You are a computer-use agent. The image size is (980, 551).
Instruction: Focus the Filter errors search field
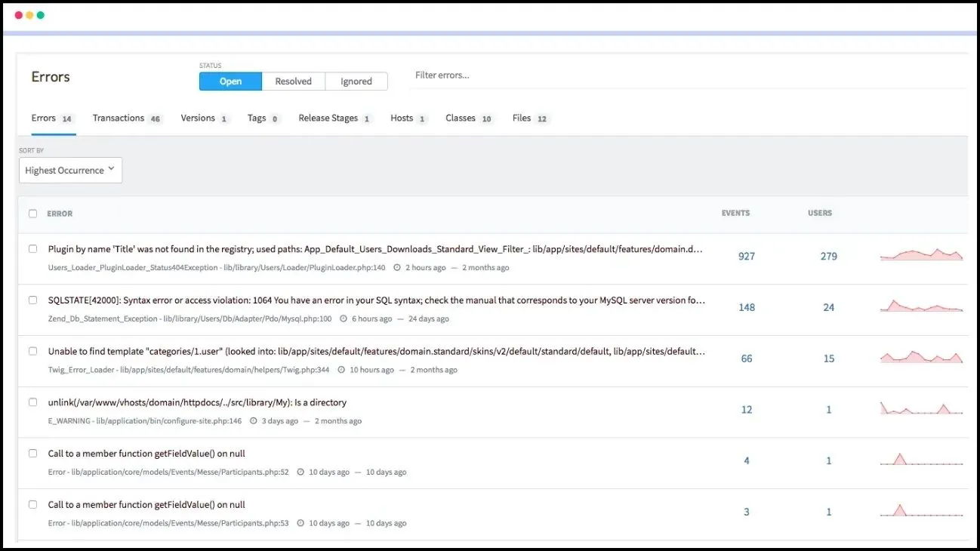pyautogui.click(x=689, y=75)
